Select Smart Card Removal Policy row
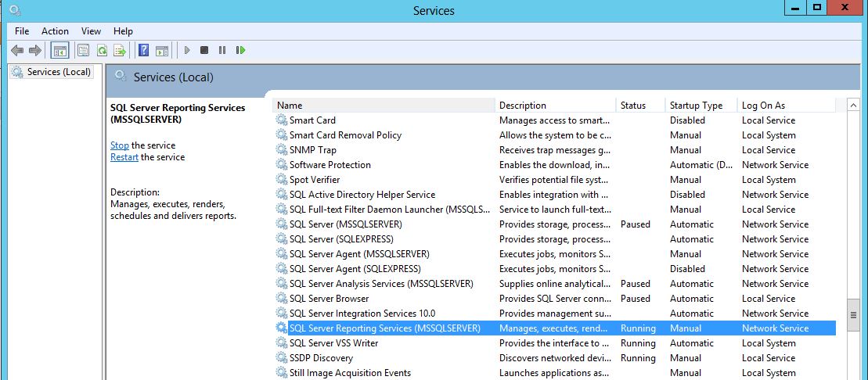The image size is (868, 380). (555, 135)
